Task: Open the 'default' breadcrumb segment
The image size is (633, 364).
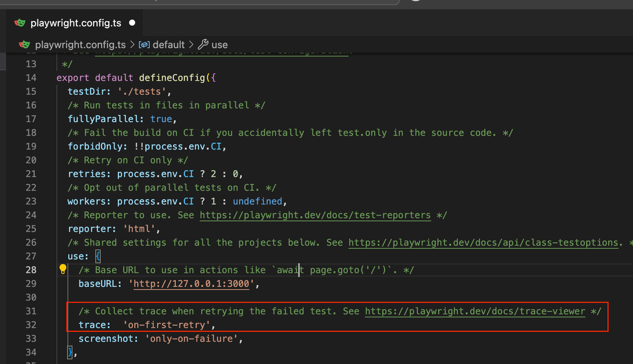Action: point(169,45)
